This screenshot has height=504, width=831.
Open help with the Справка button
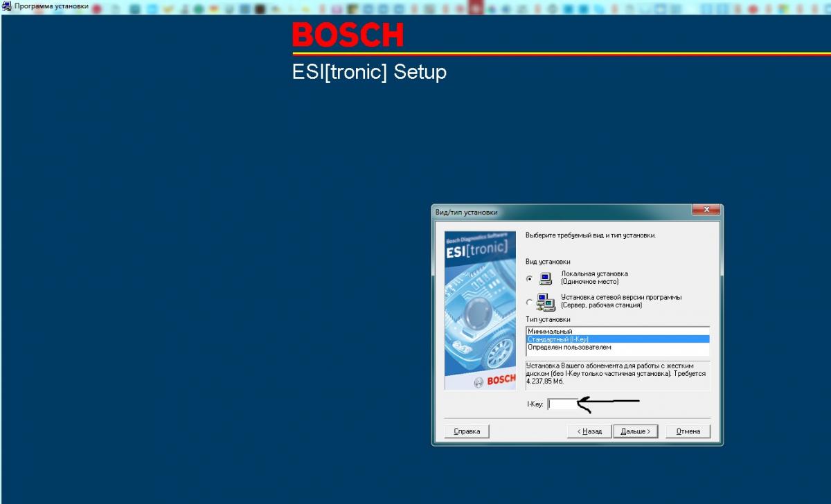coord(467,431)
